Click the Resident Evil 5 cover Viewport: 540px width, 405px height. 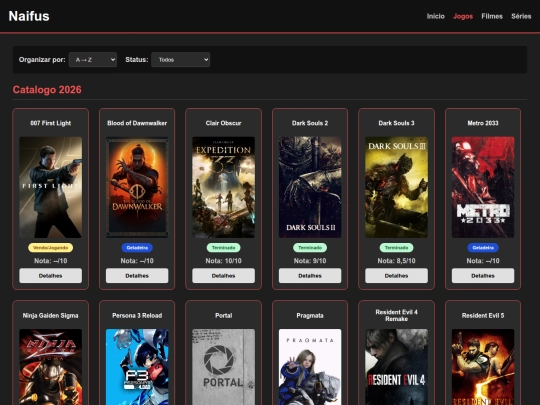(483, 367)
